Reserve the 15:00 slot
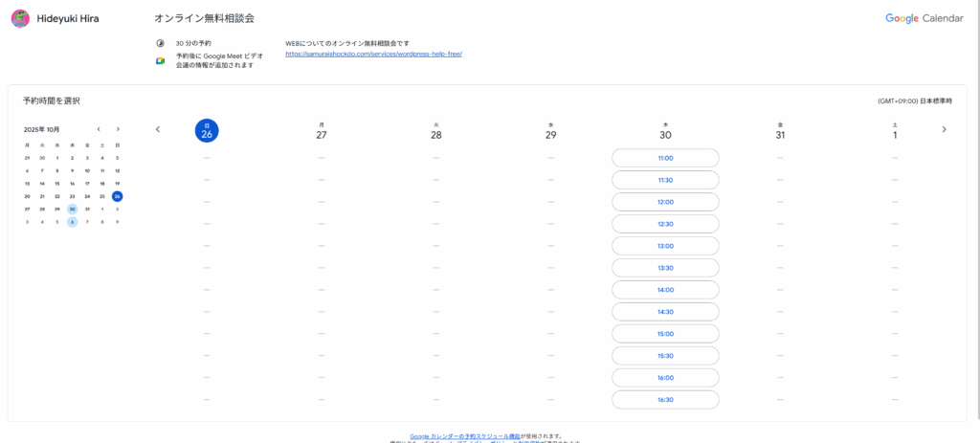The image size is (980, 443). pyautogui.click(x=665, y=334)
